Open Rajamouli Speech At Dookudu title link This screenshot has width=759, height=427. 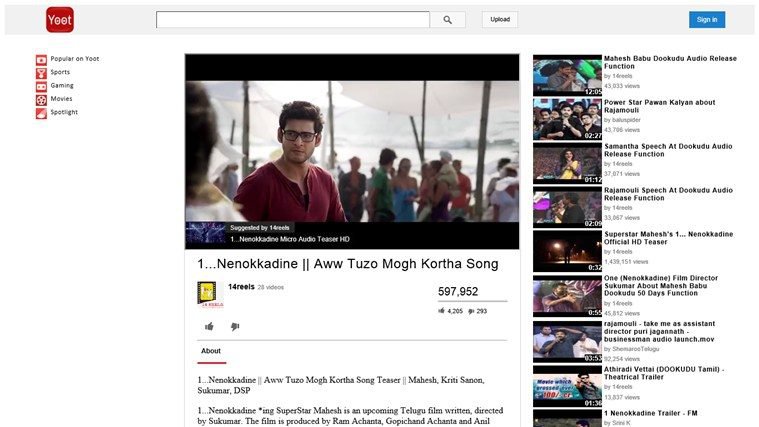click(x=668, y=194)
